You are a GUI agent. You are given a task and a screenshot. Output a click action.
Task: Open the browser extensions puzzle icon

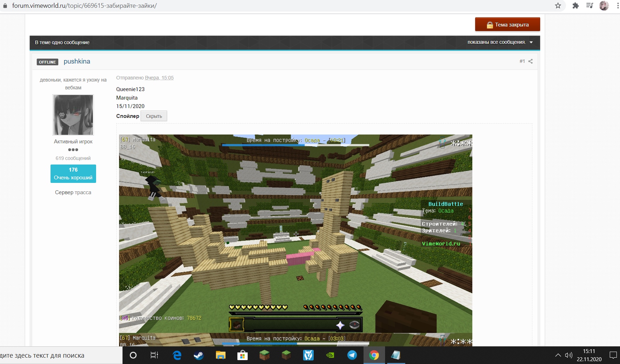(x=575, y=6)
